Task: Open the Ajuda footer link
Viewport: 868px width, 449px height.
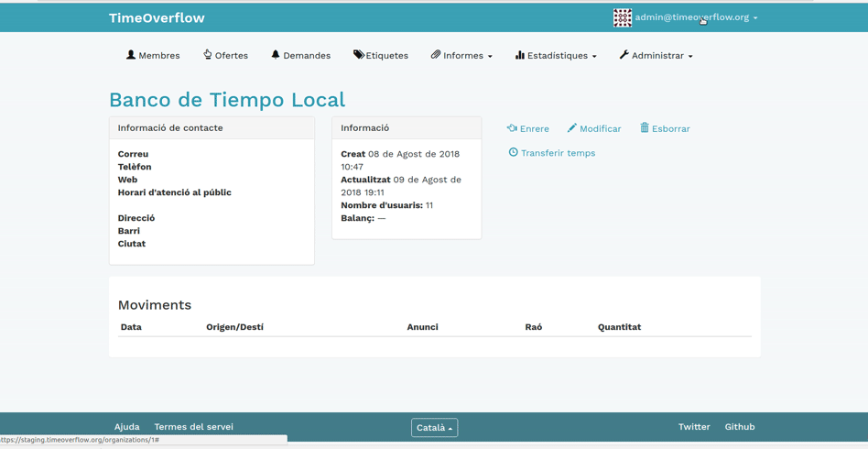Action: click(126, 427)
